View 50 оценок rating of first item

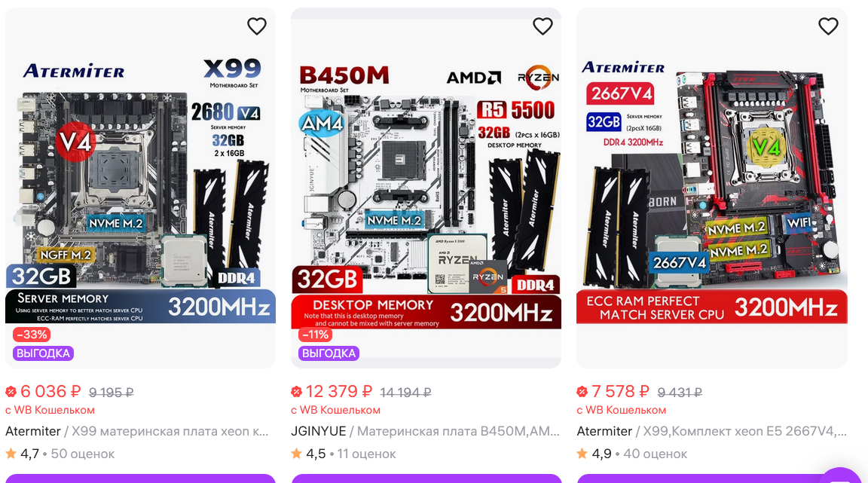[x=82, y=454]
